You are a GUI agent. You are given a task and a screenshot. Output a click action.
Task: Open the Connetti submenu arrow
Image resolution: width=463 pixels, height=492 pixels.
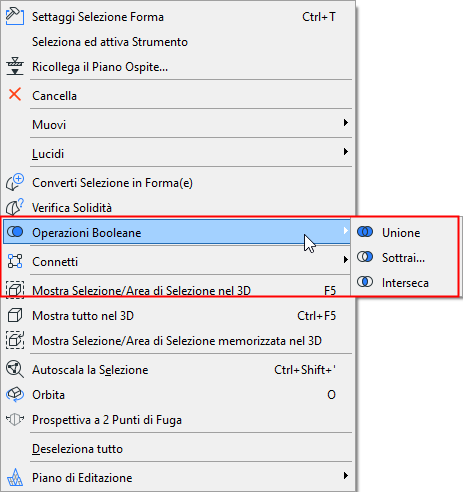[346, 260]
